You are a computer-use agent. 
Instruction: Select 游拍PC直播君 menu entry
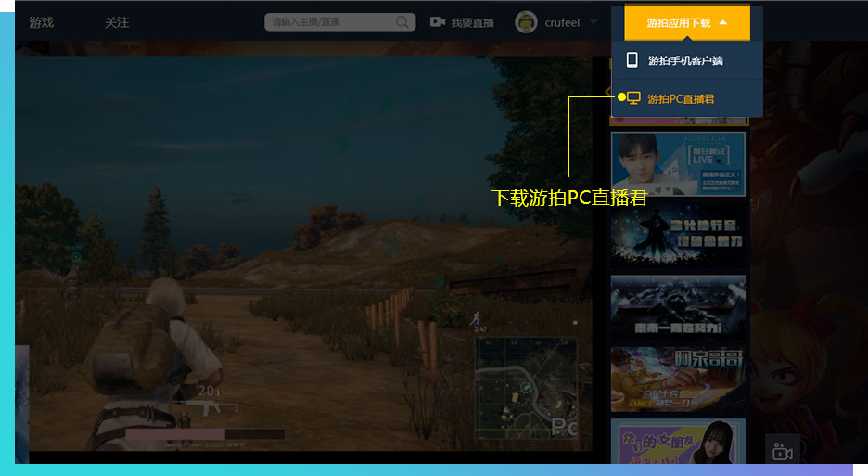tap(681, 98)
